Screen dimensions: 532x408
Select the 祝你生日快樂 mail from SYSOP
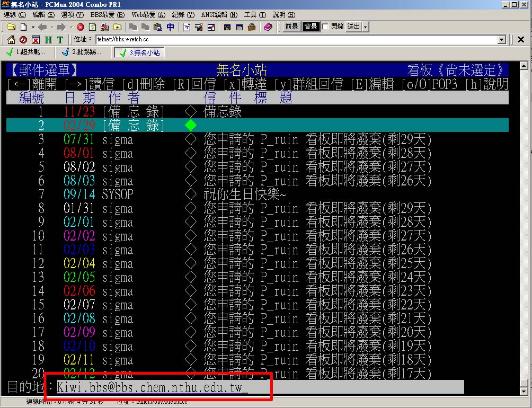click(x=244, y=194)
